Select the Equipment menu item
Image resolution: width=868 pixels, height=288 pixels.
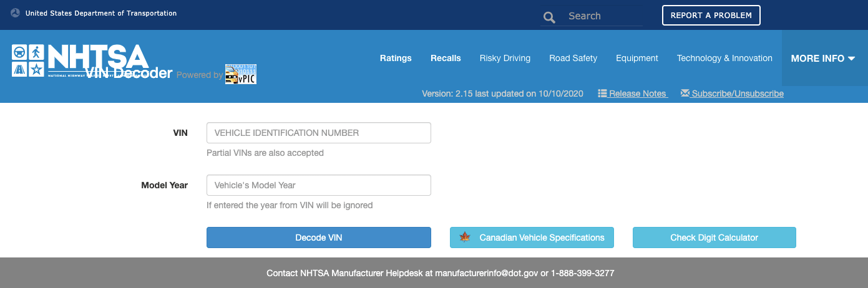[x=637, y=58]
